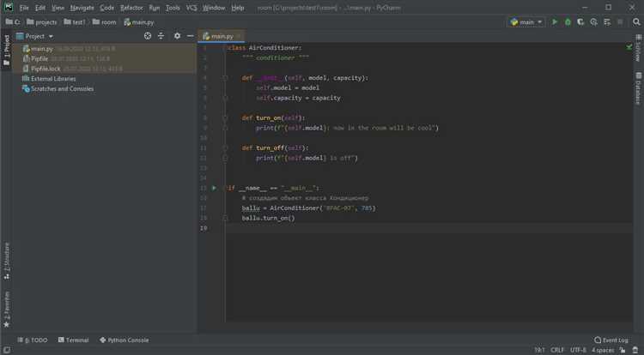This screenshot has height=355, width=644.
Task: Select Scratches and Consoles node
Action: pyautogui.click(x=62, y=88)
